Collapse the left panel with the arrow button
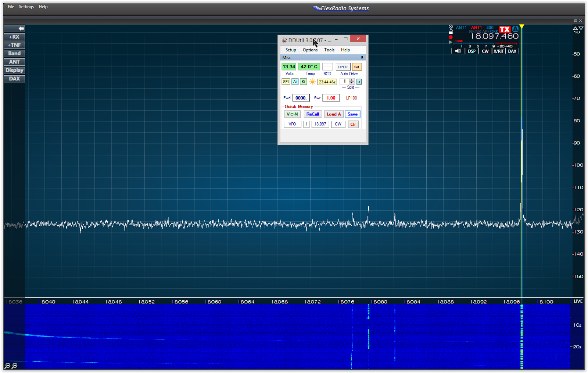588x373 pixels. (x=14, y=28)
